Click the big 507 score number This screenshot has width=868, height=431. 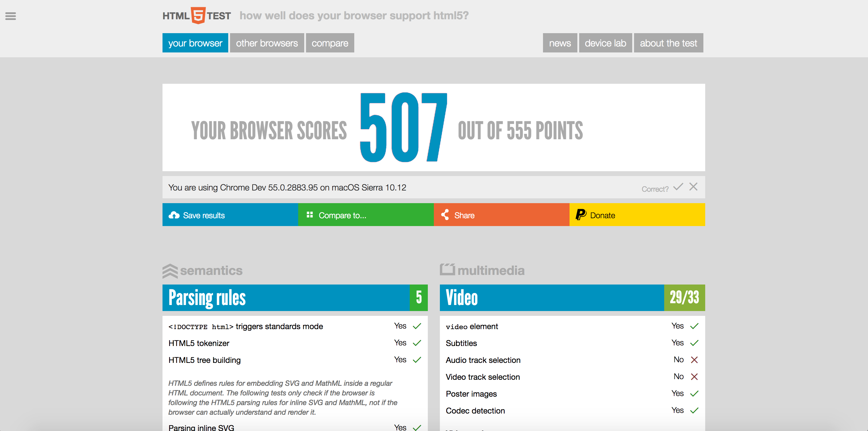tap(403, 127)
